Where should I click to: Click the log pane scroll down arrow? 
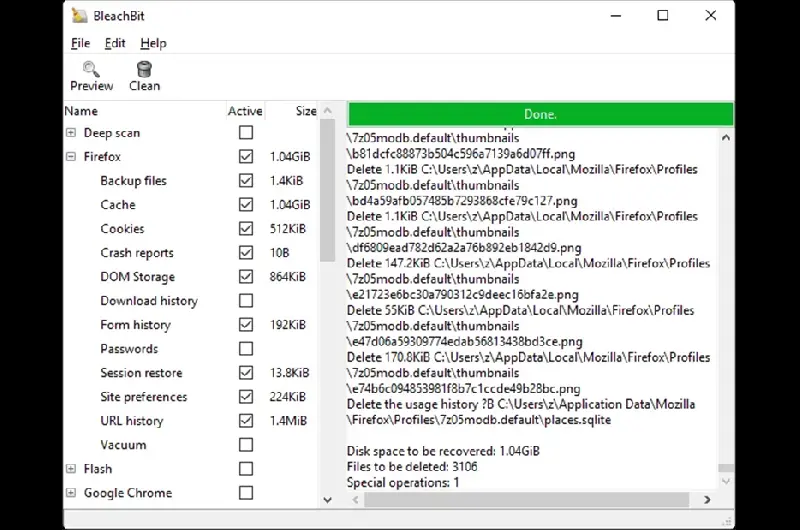[726, 481]
